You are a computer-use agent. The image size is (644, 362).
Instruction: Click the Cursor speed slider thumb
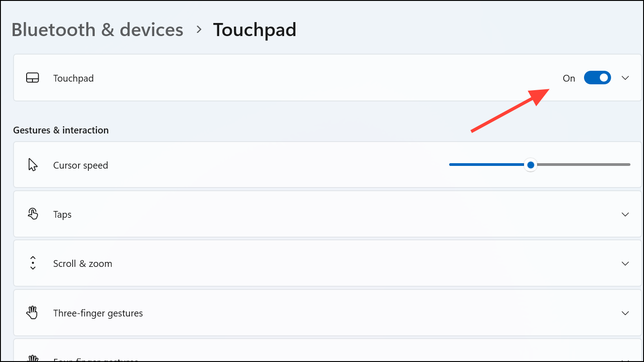(x=531, y=165)
